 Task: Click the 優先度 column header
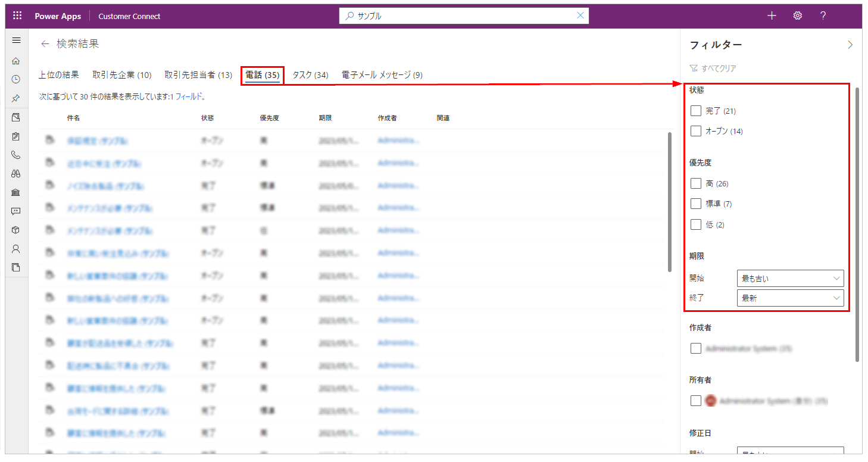(x=269, y=118)
